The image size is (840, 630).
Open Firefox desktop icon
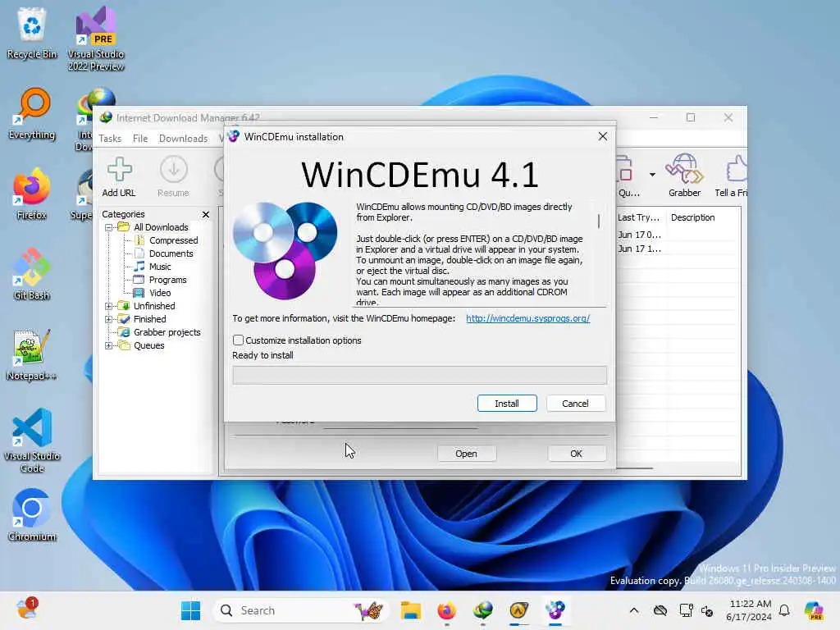[32, 194]
